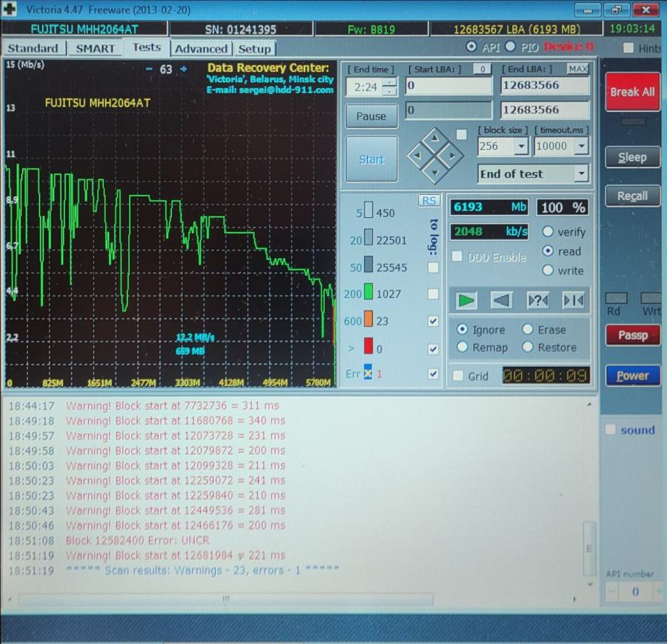Click the Start LBA input field
The height and width of the screenshot is (644, 667).
pyautogui.click(x=448, y=85)
